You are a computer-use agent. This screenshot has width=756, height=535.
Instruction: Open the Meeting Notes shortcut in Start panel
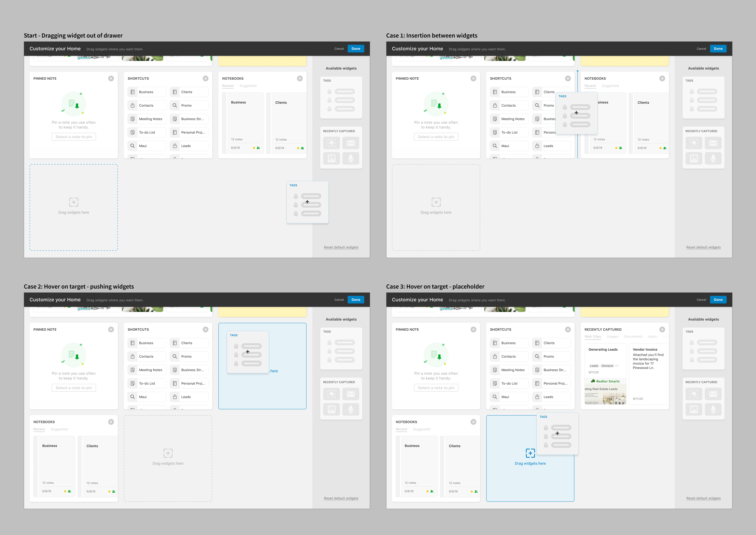pos(147,119)
